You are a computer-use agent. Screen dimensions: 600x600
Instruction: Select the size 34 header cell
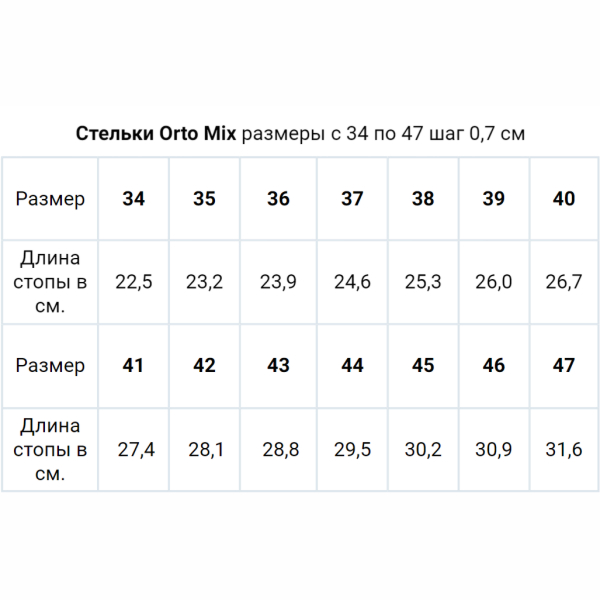click(134, 199)
